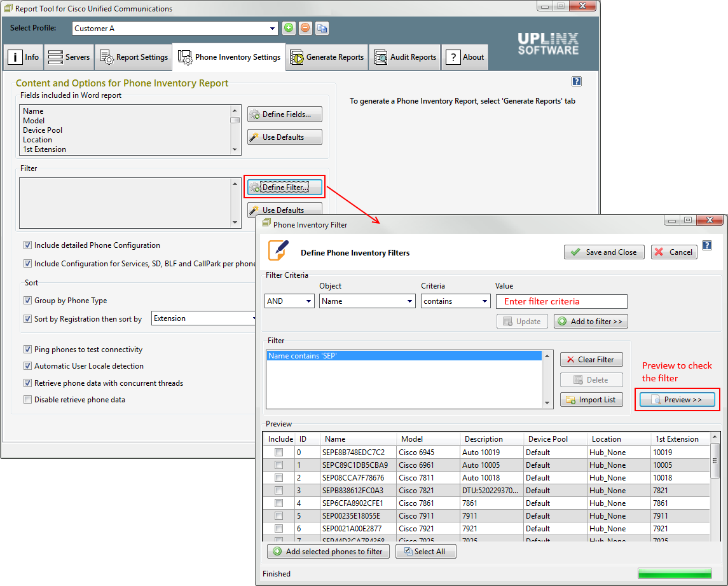Click the Select All button
Screen dimensions: 728x586
pos(425,551)
